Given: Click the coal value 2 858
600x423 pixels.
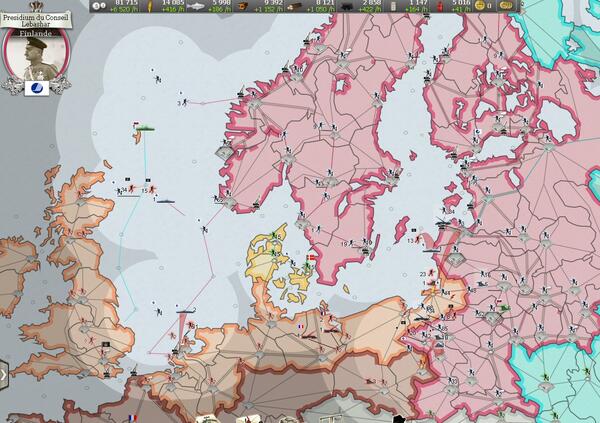Looking at the screenshot, I should tap(372, 2).
